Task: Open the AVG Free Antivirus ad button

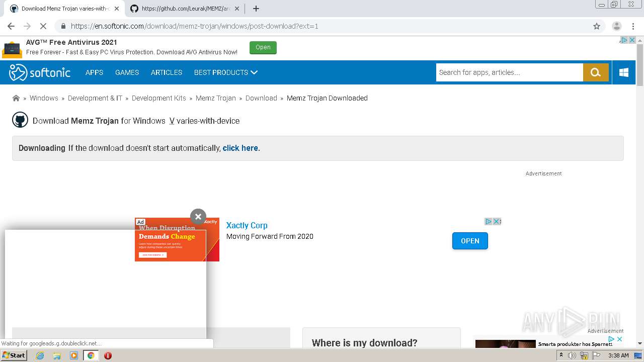Action: point(263,47)
